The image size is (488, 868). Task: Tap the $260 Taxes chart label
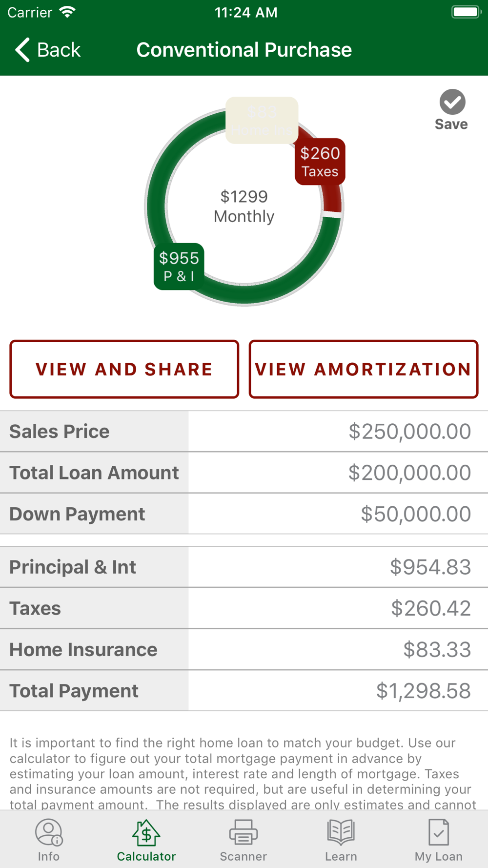tap(320, 162)
